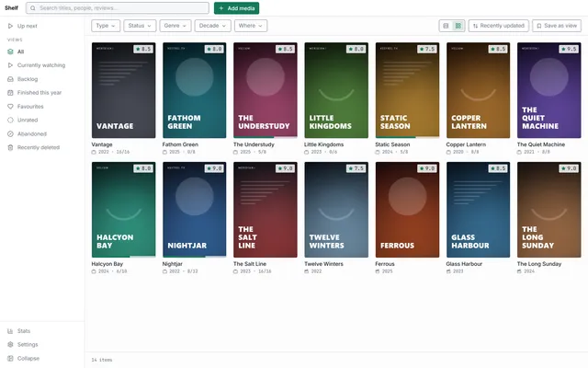
Task: Open the Vantage poster
Action: (123, 90)
